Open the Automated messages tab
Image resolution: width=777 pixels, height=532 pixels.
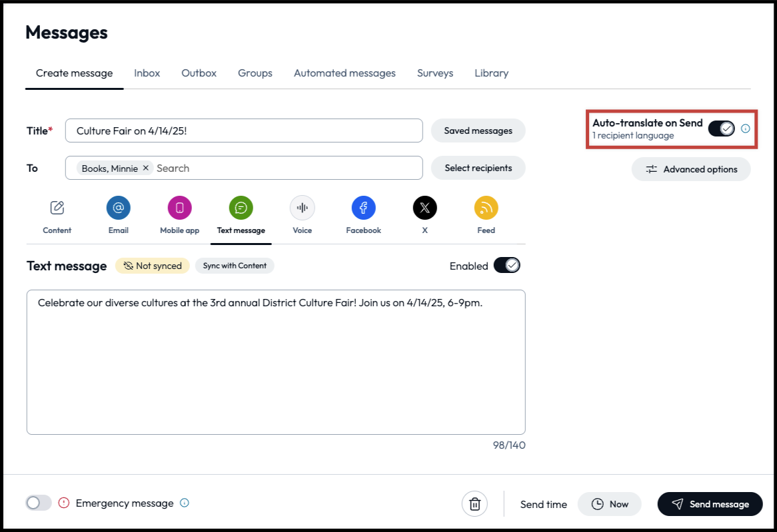345,73
